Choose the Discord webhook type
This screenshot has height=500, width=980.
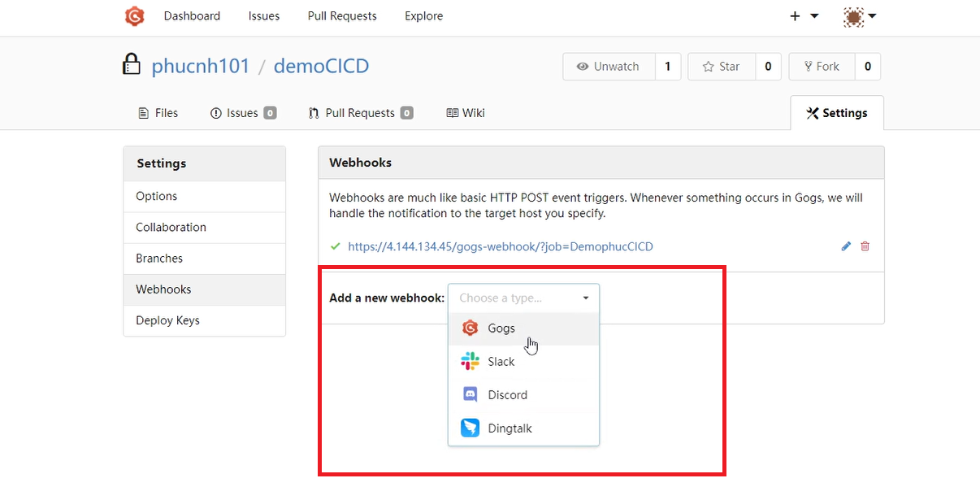pyautogui.click(x=523, y=395)
